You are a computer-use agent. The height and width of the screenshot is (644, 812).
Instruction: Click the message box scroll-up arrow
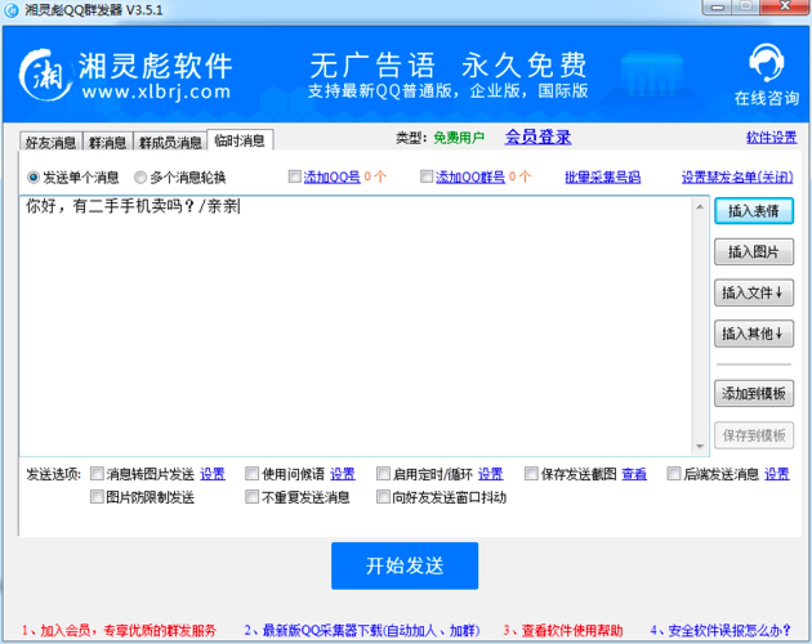700,206
